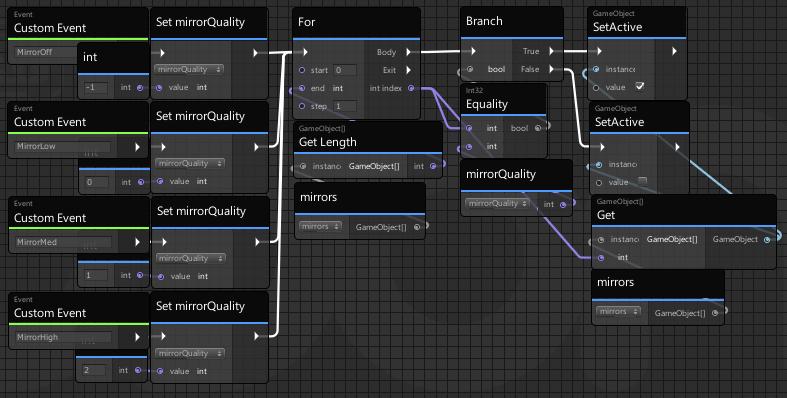Click the For node Exit output arrow
The height and width of the screenshot is (398, 787).
409,70
